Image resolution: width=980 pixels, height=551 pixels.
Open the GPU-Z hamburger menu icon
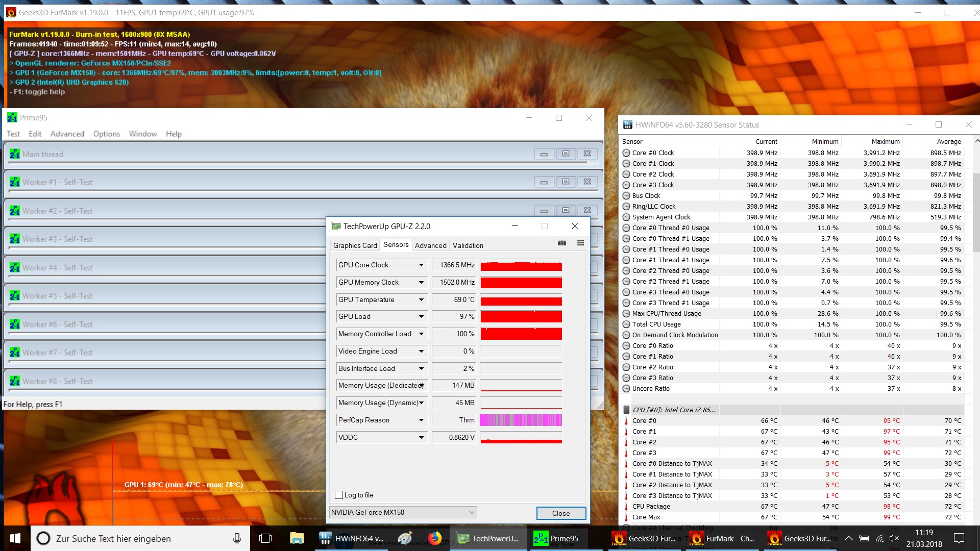pyautogui.click(x=580, y=243)
